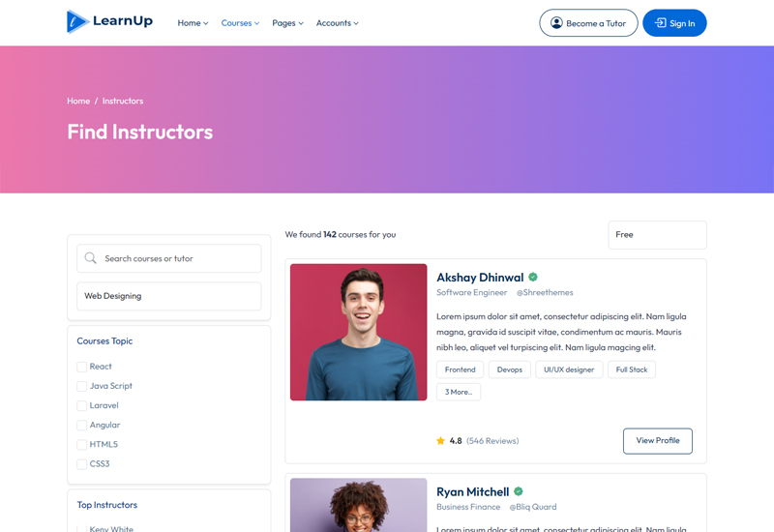774x532 pixels.
Task: Click the LearnUp logo icon
Action: click(x=77, y=22)
